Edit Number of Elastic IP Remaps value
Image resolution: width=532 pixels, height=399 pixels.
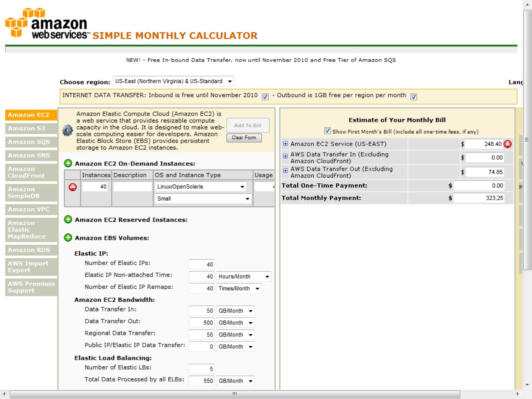(202, 288)
